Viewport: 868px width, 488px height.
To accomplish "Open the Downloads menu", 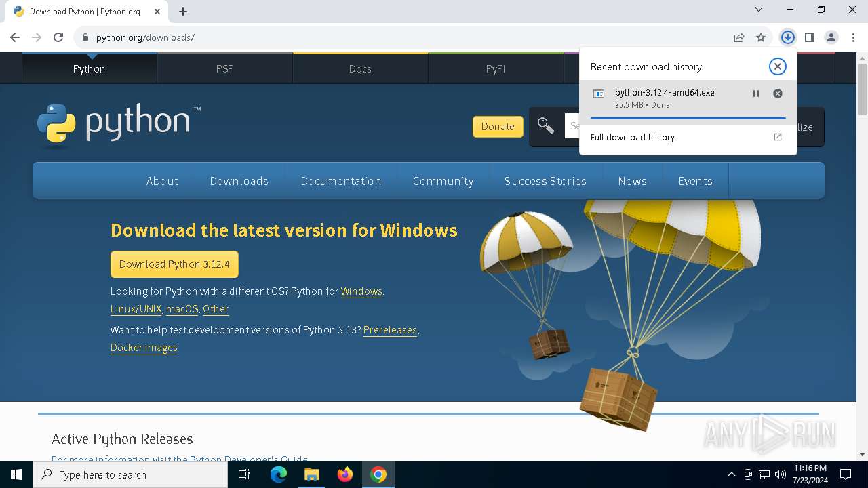I will pos(239,181).
